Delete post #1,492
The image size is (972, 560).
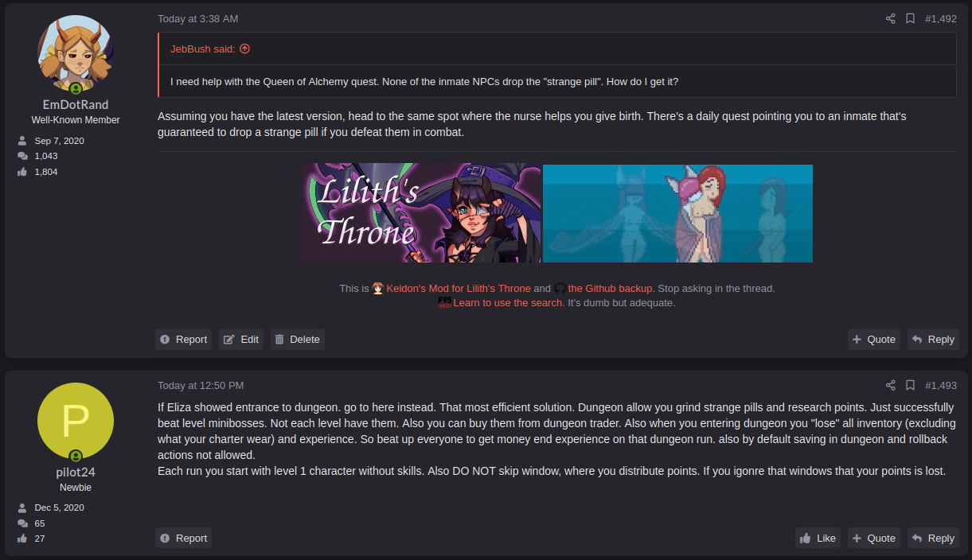(x=298, y=339)
